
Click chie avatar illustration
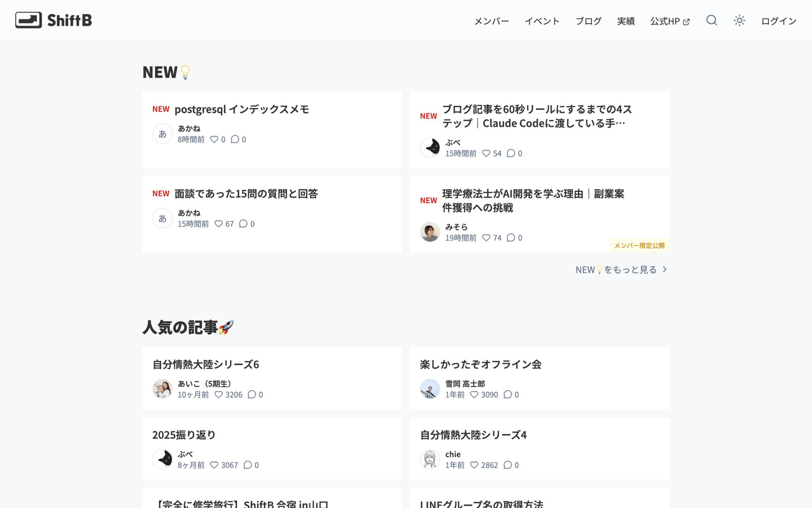430,460
